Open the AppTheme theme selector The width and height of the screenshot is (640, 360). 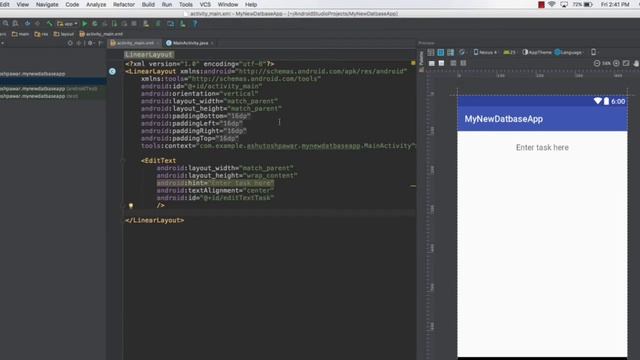coord(537,52)
